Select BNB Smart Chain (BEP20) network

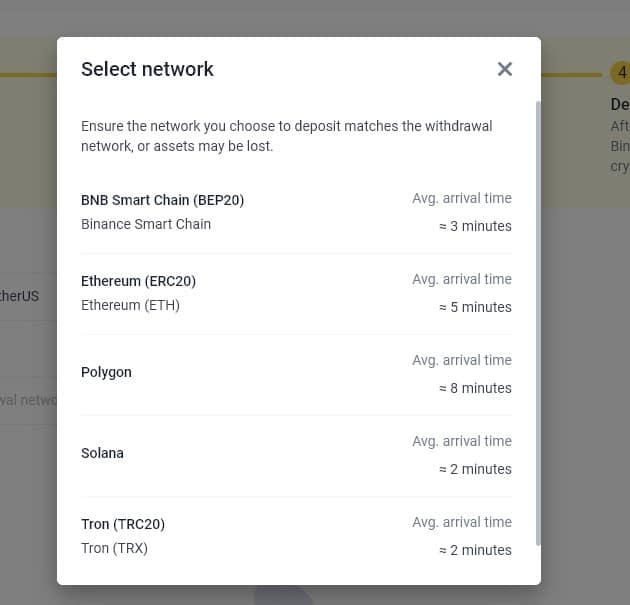(x=163, y=200)
